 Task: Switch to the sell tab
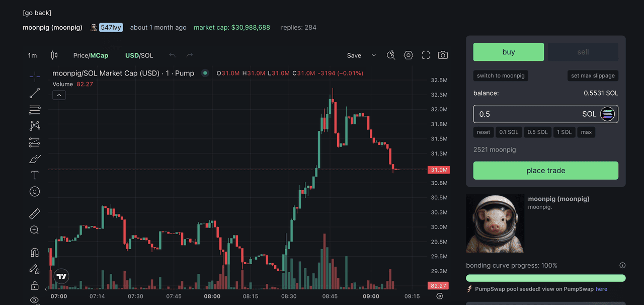[x=583, y=52]
